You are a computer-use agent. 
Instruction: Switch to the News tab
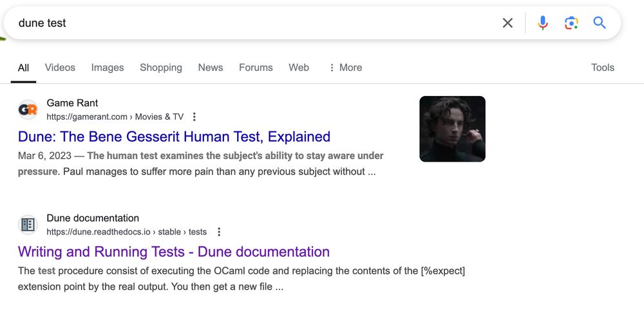(211, 68)
